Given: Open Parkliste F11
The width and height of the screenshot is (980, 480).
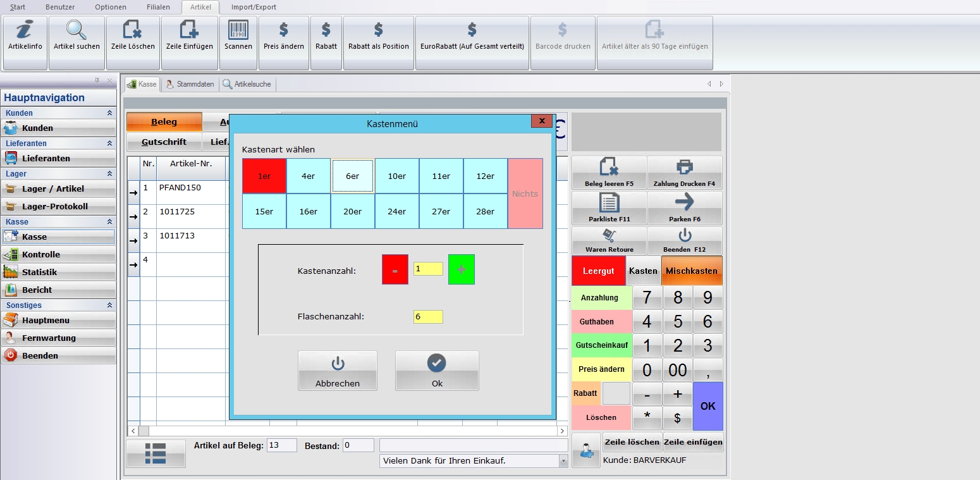Looking at the screenshot, I should (609, 208).
